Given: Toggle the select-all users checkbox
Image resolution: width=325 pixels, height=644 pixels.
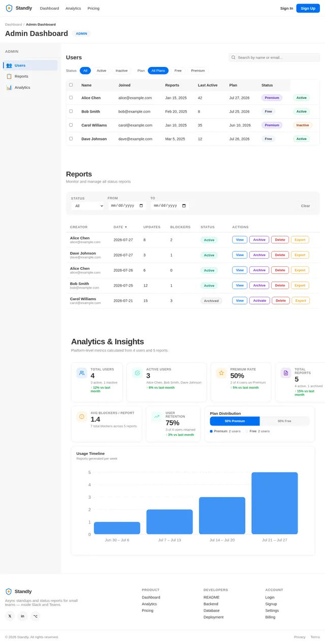Looking at the screenshot, I should coord(71,85).
